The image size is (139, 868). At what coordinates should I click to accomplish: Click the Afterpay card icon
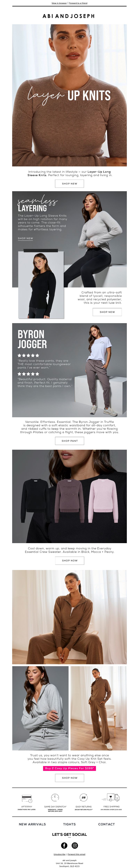click(27, 799)
